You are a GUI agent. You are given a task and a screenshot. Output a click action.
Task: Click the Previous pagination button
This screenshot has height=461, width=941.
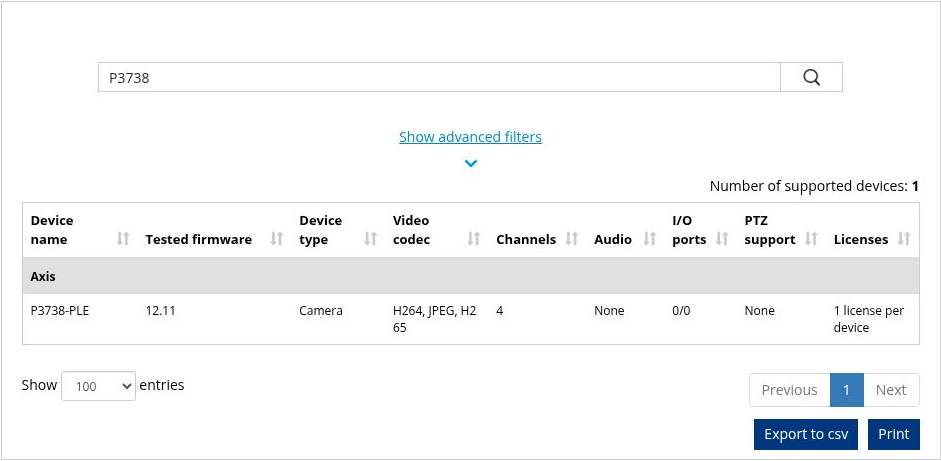pyautogui.click(x=789, y=390)
